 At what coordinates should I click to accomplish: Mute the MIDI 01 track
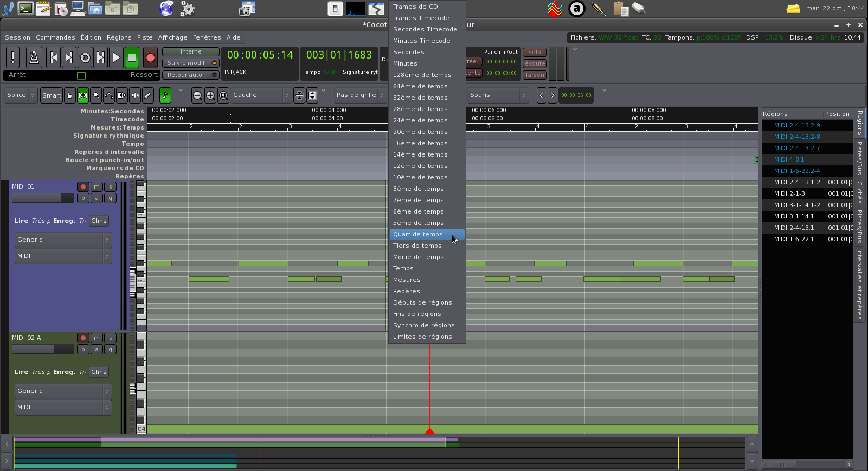point(97,186)
